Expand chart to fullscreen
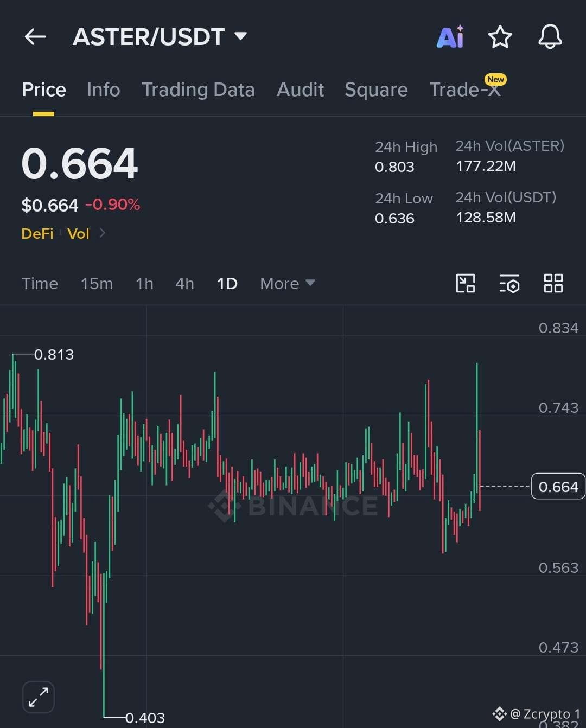Image resolution: width=586 pixels, height=728 pixels. tap(38, 697)
